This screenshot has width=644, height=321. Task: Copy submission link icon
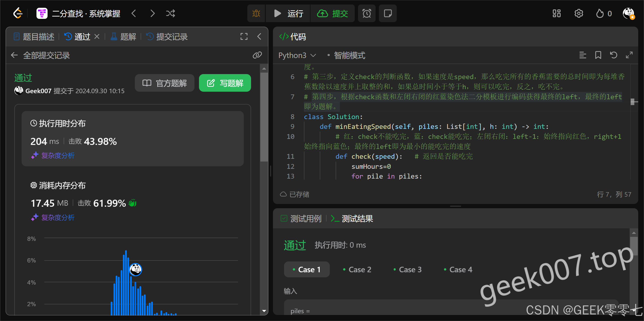tap(257, 55)
